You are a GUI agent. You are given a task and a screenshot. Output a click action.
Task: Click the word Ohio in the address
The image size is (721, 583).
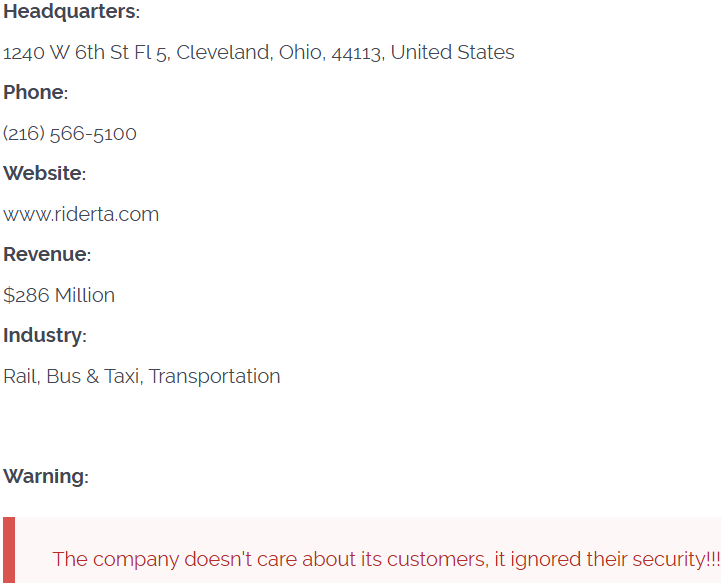point(300,53)
